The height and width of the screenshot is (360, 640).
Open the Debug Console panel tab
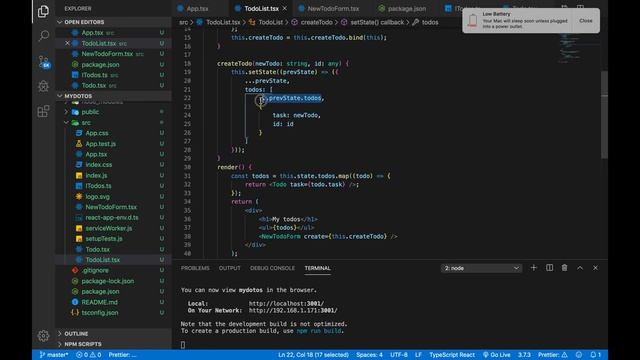(x=272, y=268)
